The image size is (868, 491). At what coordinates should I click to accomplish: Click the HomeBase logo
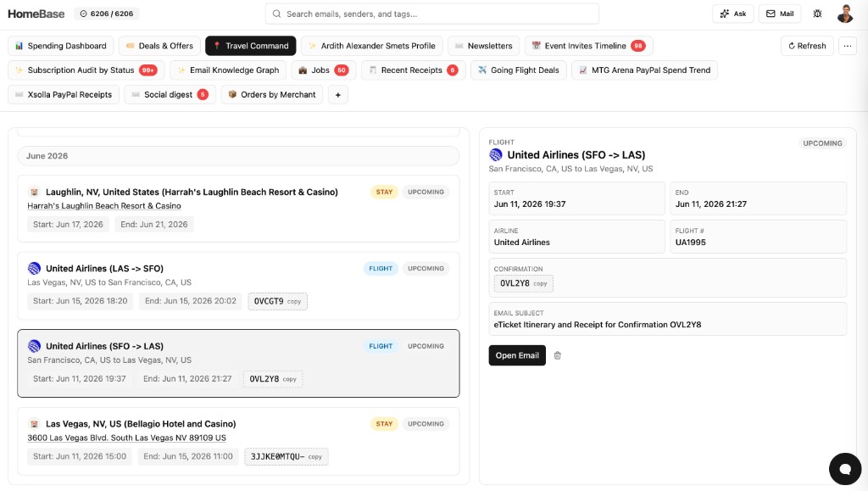pyautogui.click(x=36, y=14)
